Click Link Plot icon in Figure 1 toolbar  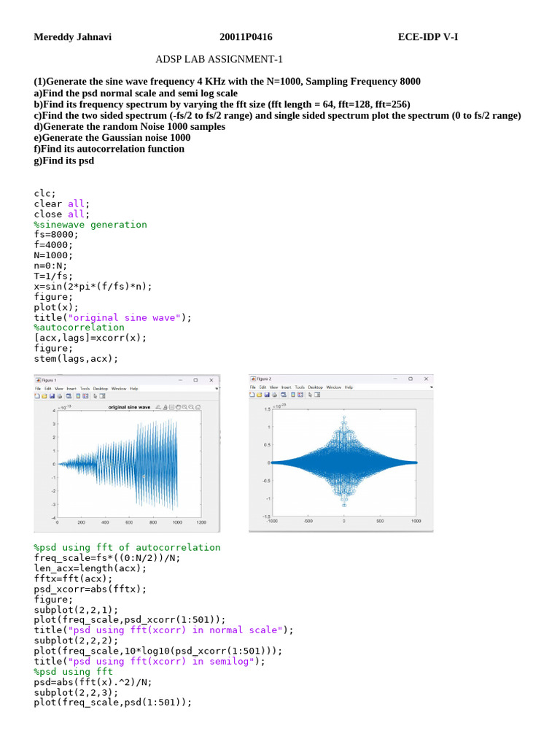69,396
